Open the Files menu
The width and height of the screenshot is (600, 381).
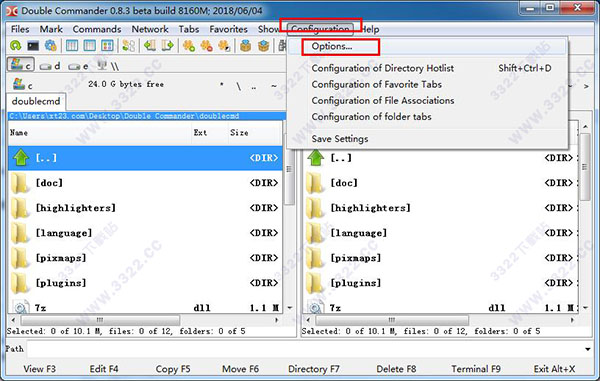(x=20, y=29)
